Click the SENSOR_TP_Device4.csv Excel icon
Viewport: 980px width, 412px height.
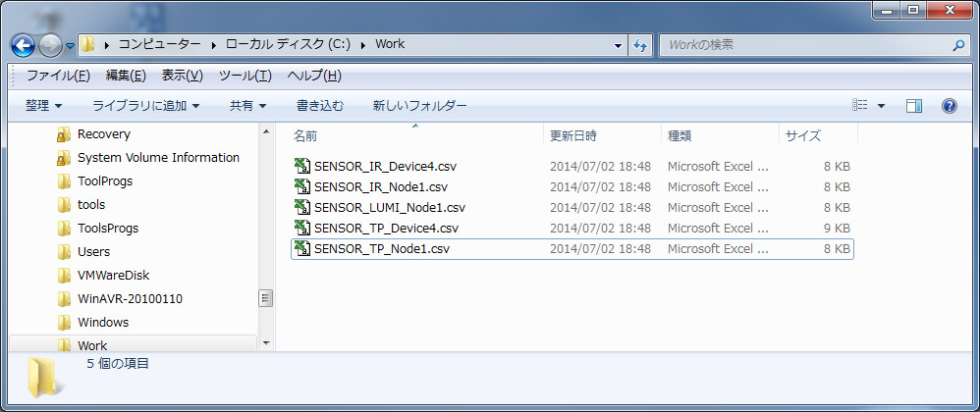302,228
